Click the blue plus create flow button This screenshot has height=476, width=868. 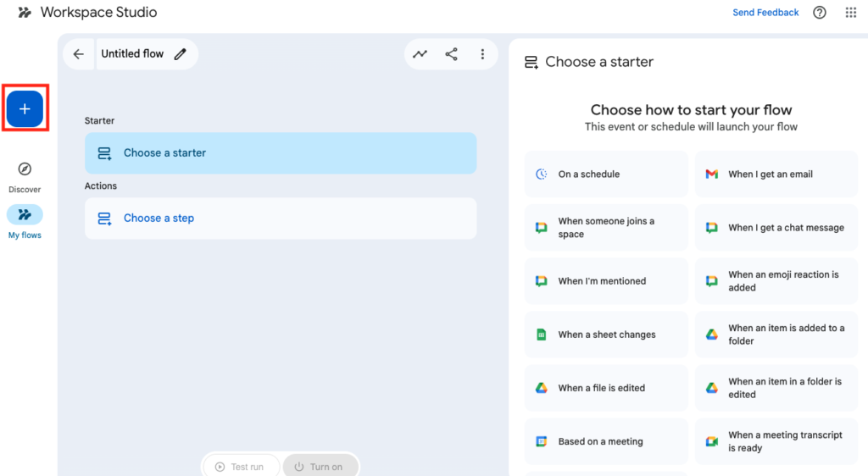click(x=25, y=108)
